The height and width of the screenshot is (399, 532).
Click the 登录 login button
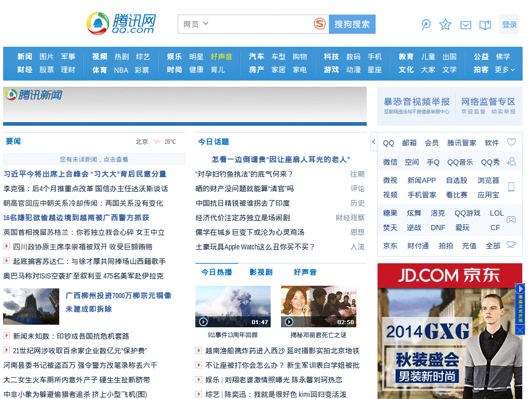(509, 24)
